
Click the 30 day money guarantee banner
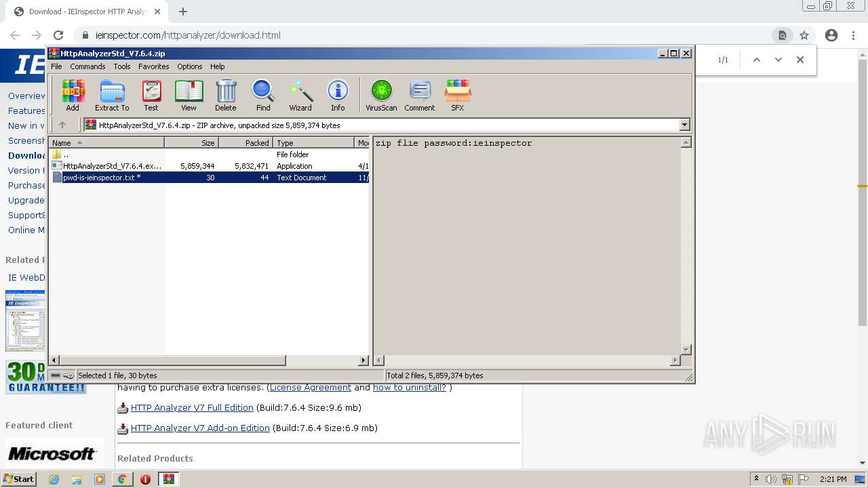click(46, 377)
